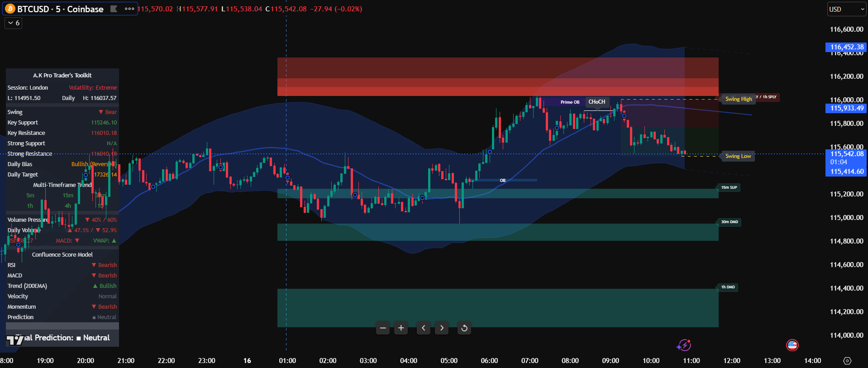This screenshot has height=368, width=868.
Task: Click the Trend (200EMA) Bullish value
Action: point(105,286)
